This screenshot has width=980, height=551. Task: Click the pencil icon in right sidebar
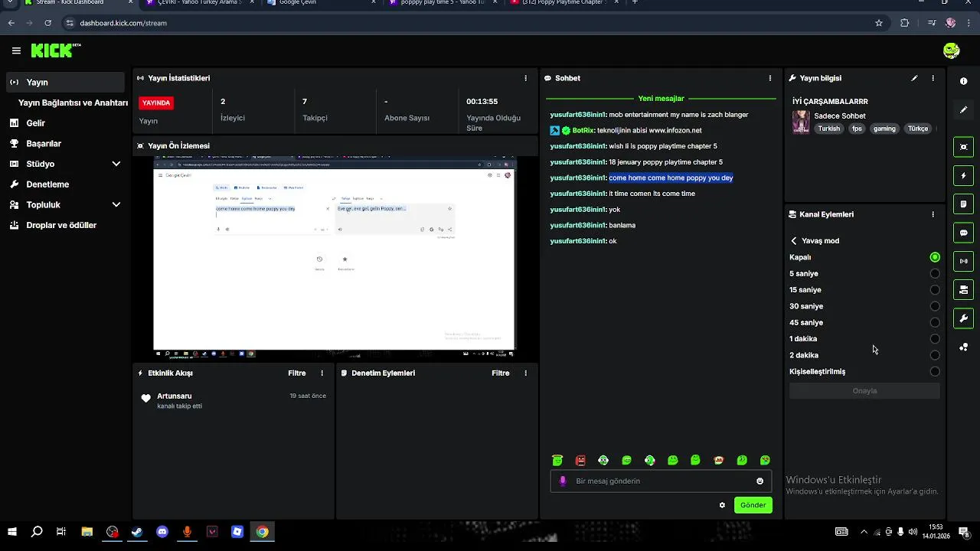click(963, 109)
